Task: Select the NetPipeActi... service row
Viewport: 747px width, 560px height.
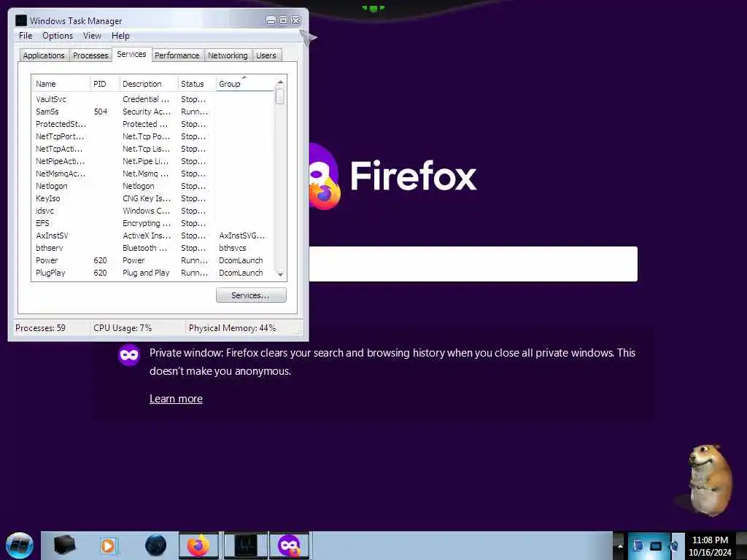Action: pyautogui.click(x=153, y=161)
